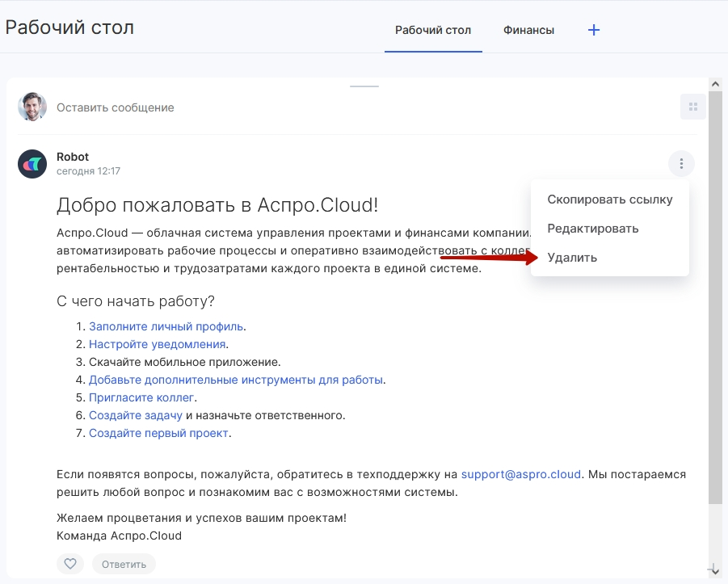Screen dimensions: 728x584
Task: Click the support@aspro.cloud email link
Action: [x=520, y=474]
